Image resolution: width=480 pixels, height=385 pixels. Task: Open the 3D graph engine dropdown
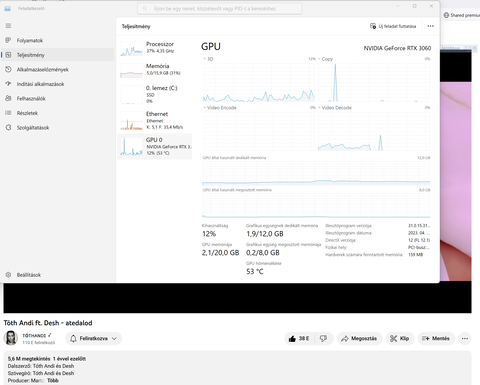[x=208, y=59]
